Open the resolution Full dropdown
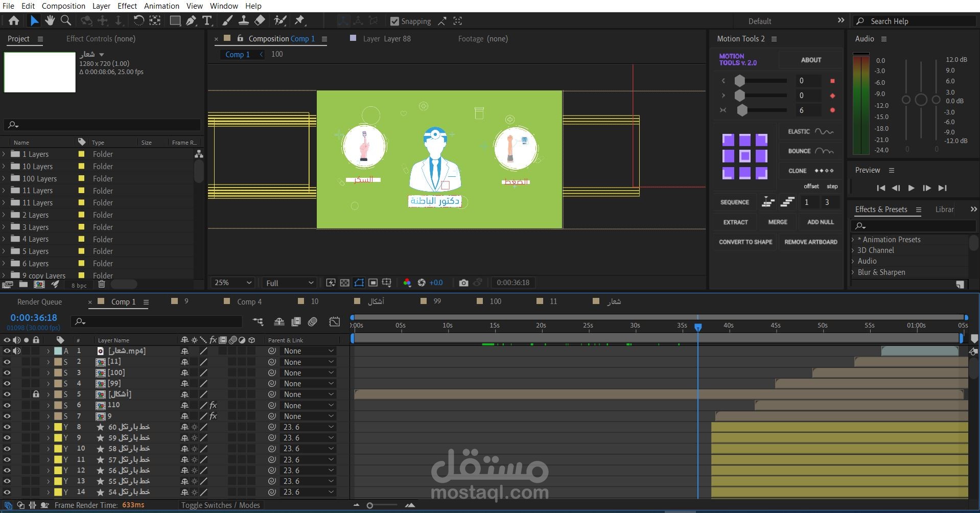This screenshot has height=513, width=980. pyautogui.click(x=290, y=283)
